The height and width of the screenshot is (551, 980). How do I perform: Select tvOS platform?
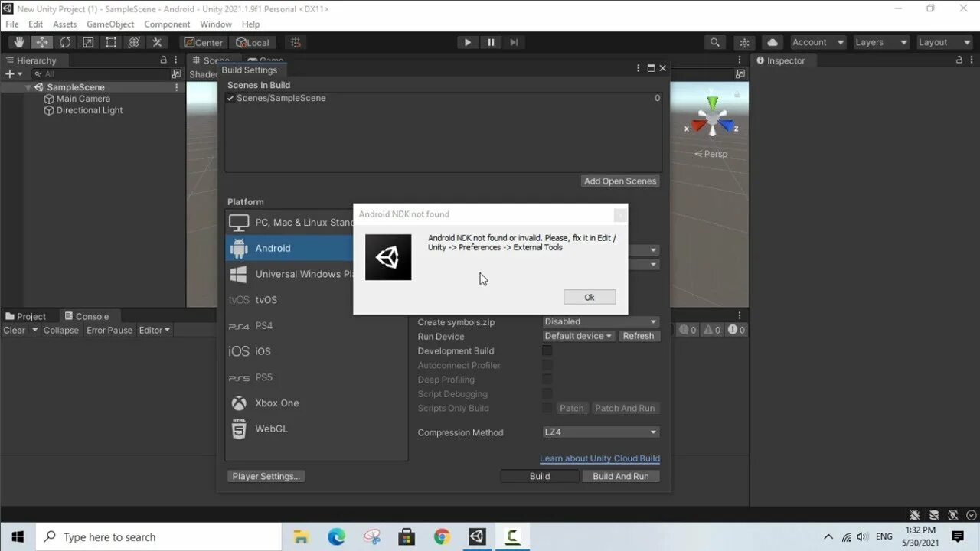coord(317,300)
